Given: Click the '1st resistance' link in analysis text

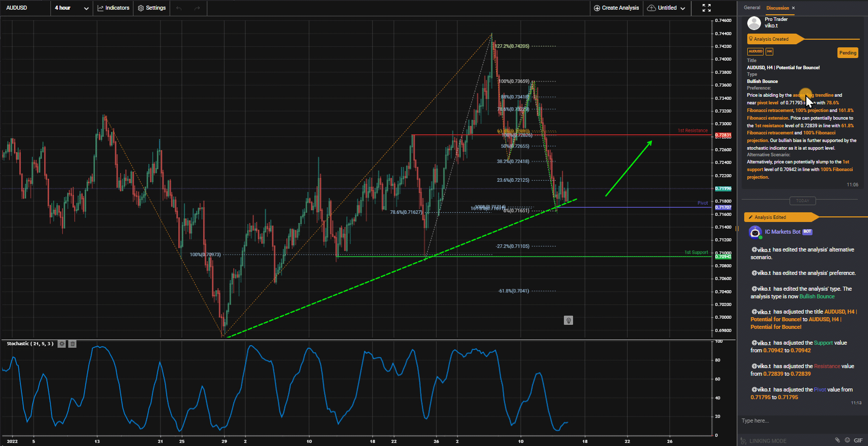Looking at the screenshot, I should pyautogui.click(x=769, y=126).
